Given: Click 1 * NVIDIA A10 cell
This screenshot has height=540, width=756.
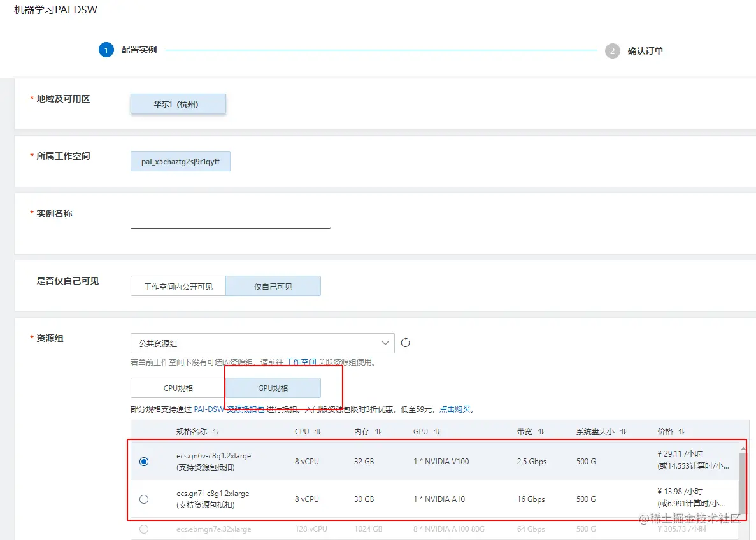Looking at the screenshot, I should [439, 499].
